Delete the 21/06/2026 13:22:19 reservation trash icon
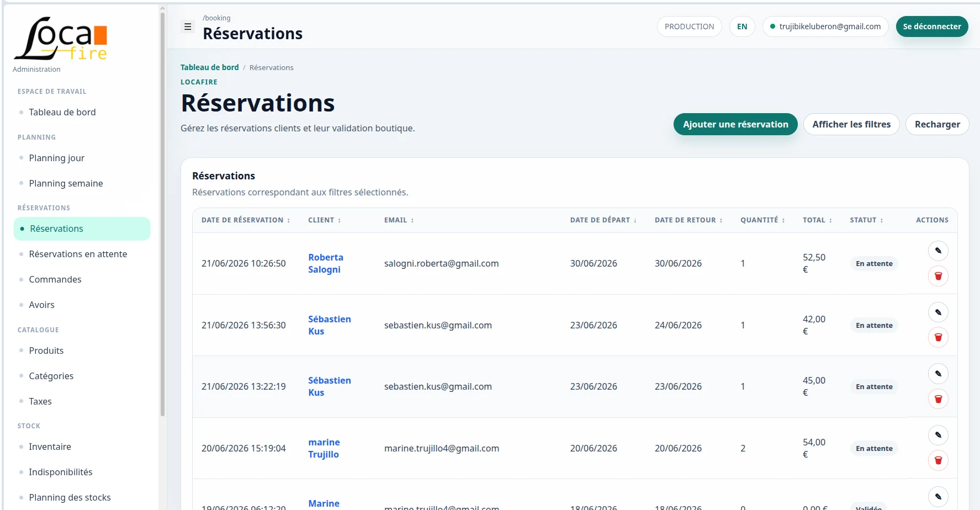This screenshot has height=510, width=980. pyautogui.click(x=938, y=399)
